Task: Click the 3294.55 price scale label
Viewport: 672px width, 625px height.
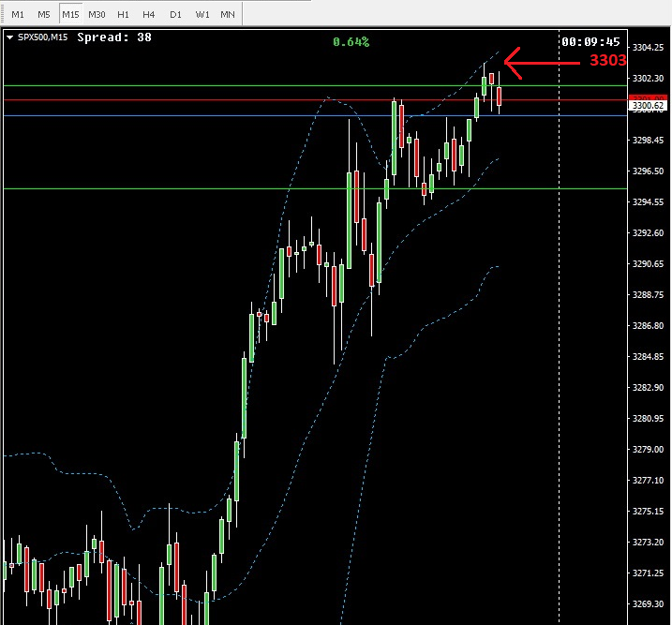Action: point(648,201)
